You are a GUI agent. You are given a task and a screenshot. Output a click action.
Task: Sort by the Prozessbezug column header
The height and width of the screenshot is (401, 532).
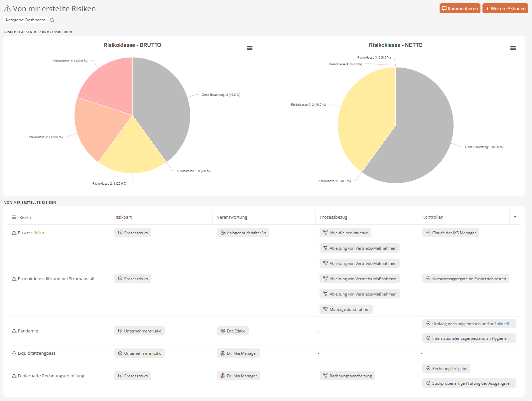[333, 217]
